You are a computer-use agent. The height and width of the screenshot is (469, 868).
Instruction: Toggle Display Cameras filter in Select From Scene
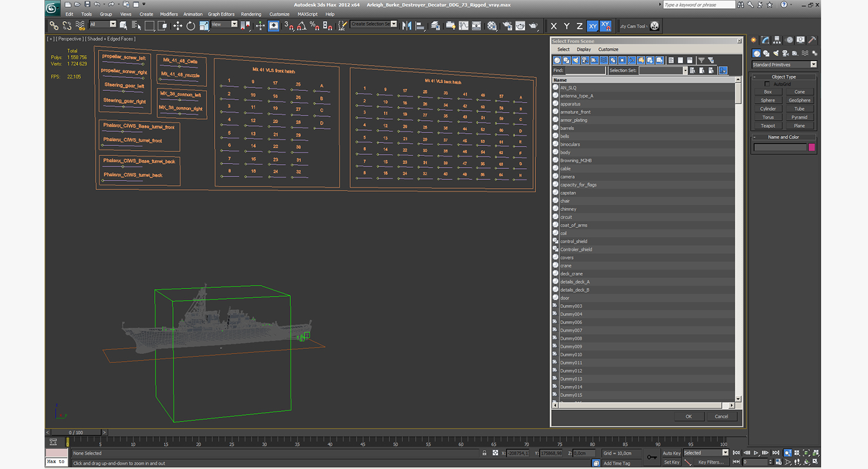click(x=585, y=60)
